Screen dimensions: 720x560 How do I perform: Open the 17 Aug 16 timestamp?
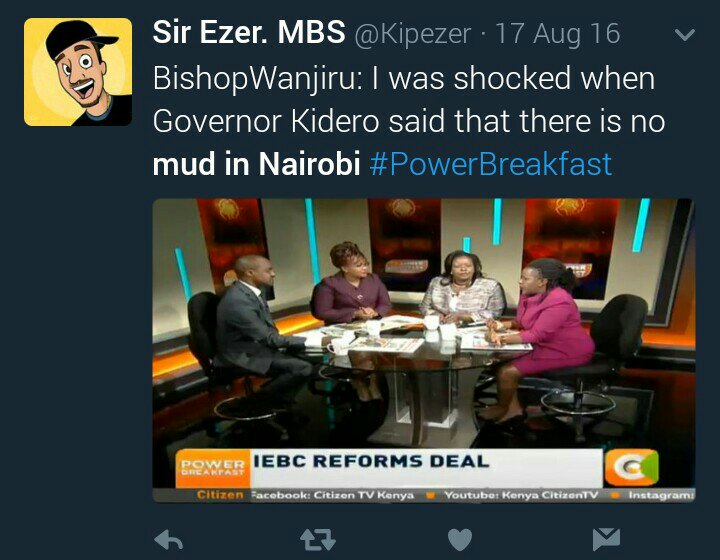click(x=558, y=34)
